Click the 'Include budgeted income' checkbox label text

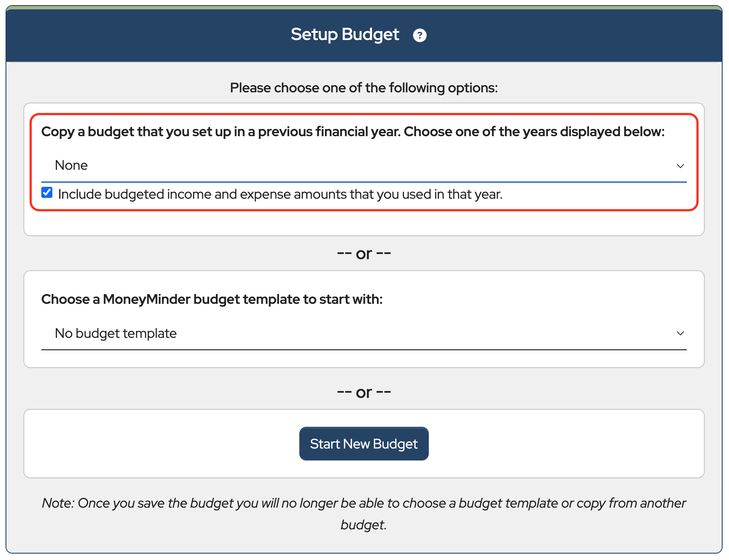click(x=280, y=194)
